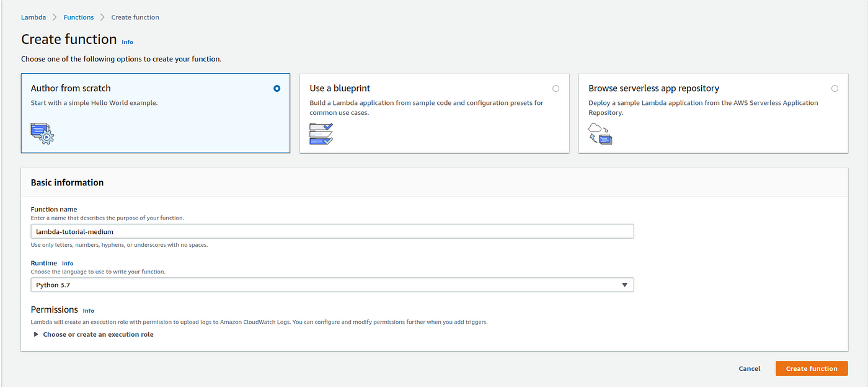Open Info link beside Create function heading

coord(127,42)
